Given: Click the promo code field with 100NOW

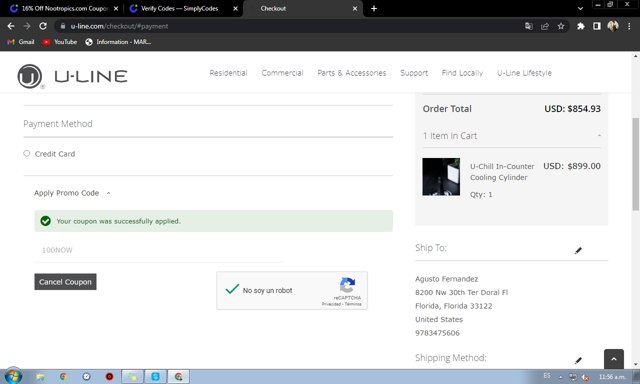Looking at the screenshot, I should 158,250.
